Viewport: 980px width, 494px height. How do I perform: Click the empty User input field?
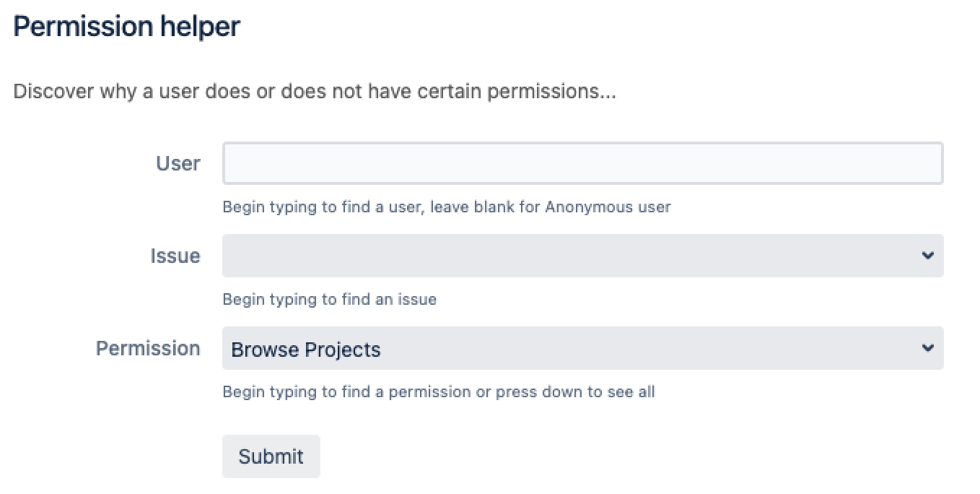(582, 163)
